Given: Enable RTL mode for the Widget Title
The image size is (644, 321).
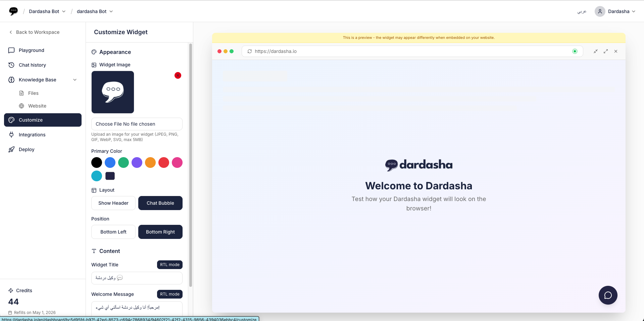Looking at the screenshot, I should [x=169, y=264].
